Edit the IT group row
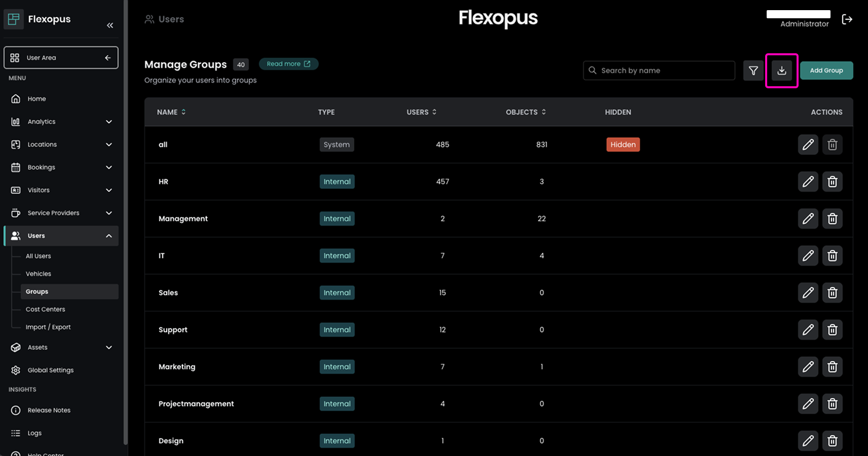868x456 pixels. point(808,256)
